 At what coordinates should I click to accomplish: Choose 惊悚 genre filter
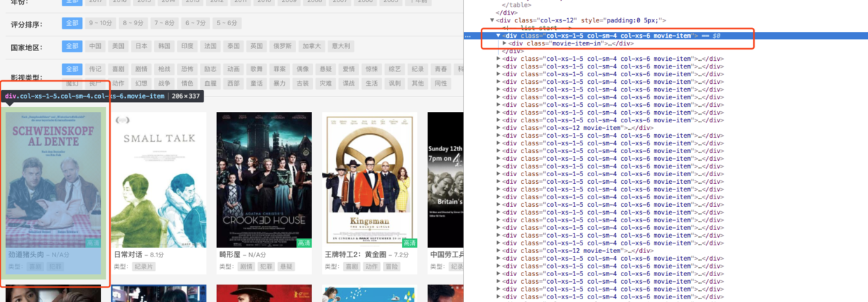click(372, 69)
